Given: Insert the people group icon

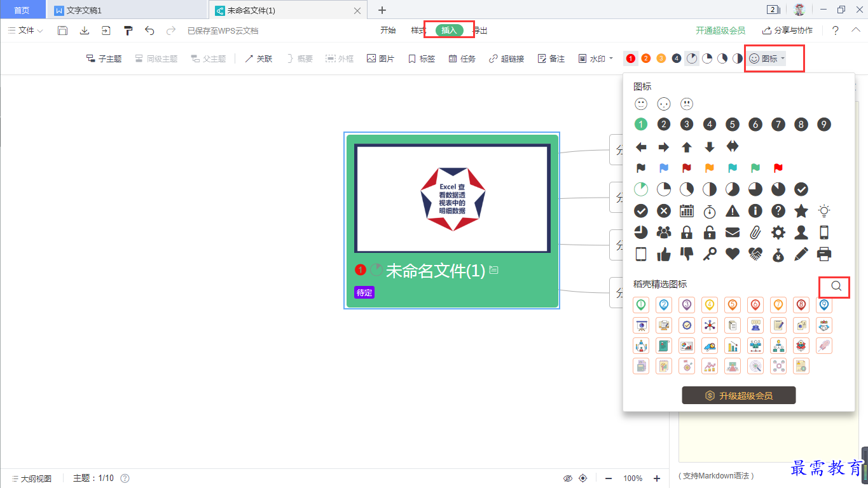Looking at the screenshot, I should tap(664, 233).
